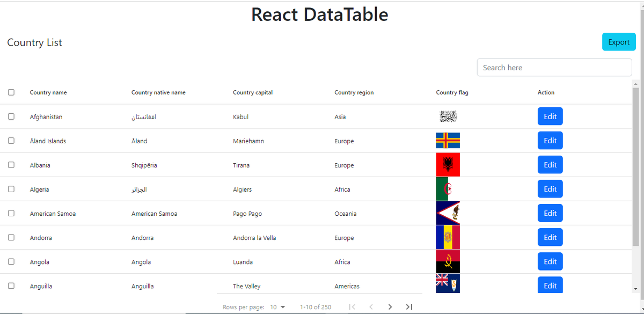Edit the Andorra row

(550, 237)
